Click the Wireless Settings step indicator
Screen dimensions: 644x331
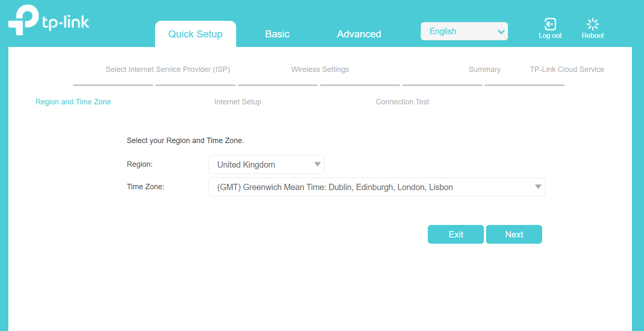point(320,69)
